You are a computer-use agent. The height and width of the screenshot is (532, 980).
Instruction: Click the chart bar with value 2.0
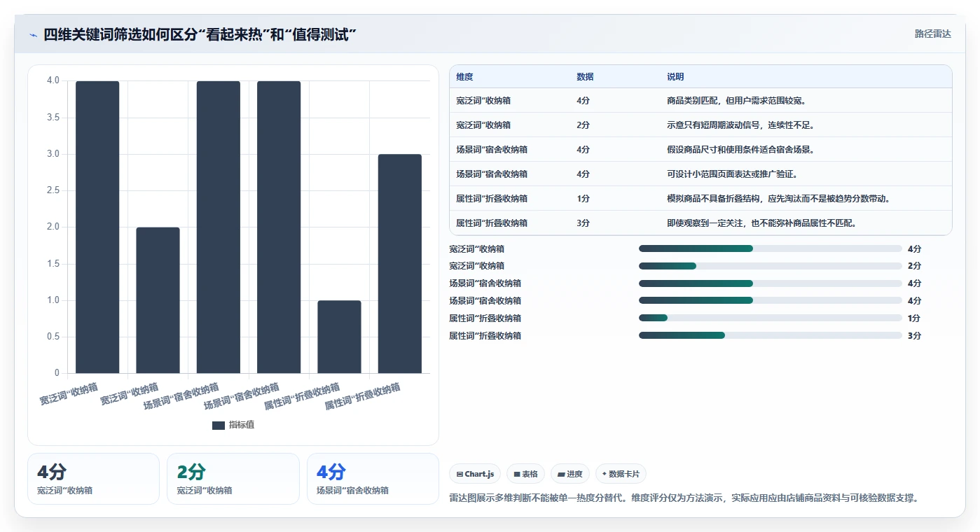pyautogui.click(x=158, y=300)
